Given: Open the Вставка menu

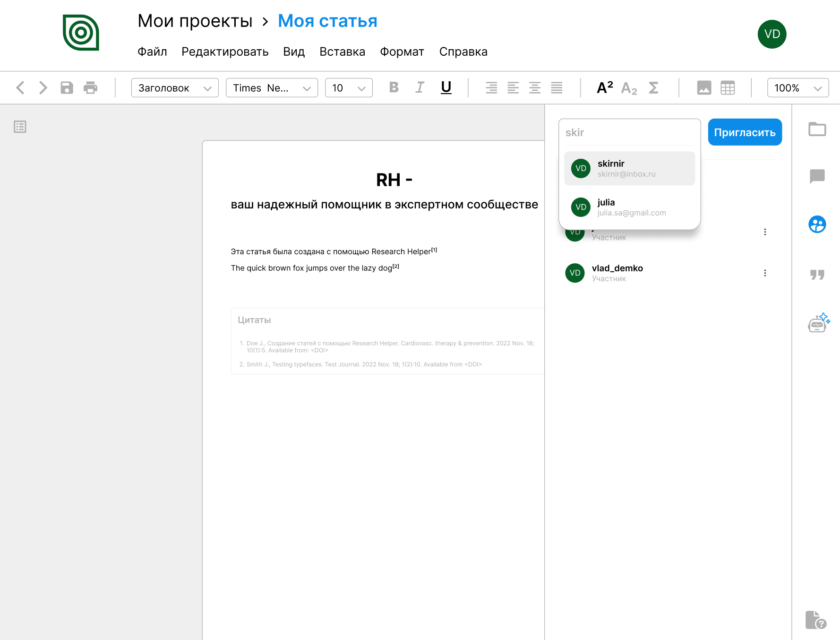Looking at the screenshot, I should [x=342, y=52].
